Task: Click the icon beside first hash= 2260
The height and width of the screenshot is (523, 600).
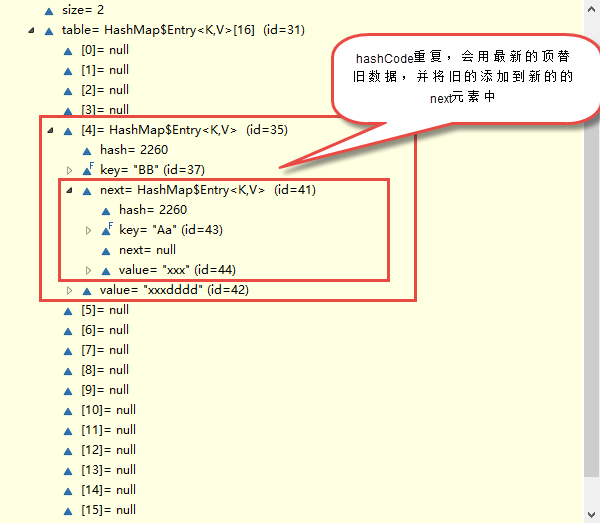Action: (x=87, y=151)
